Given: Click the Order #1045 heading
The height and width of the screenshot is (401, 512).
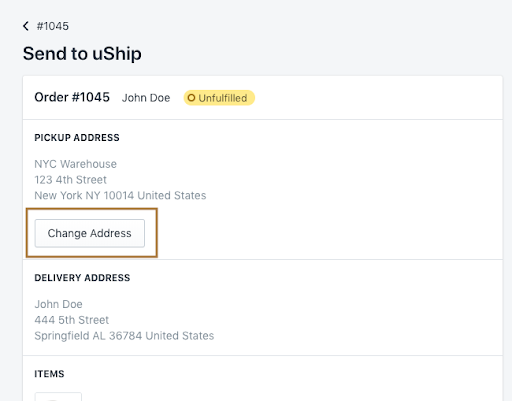Looking at the screenshot, I should pos(72,97).
